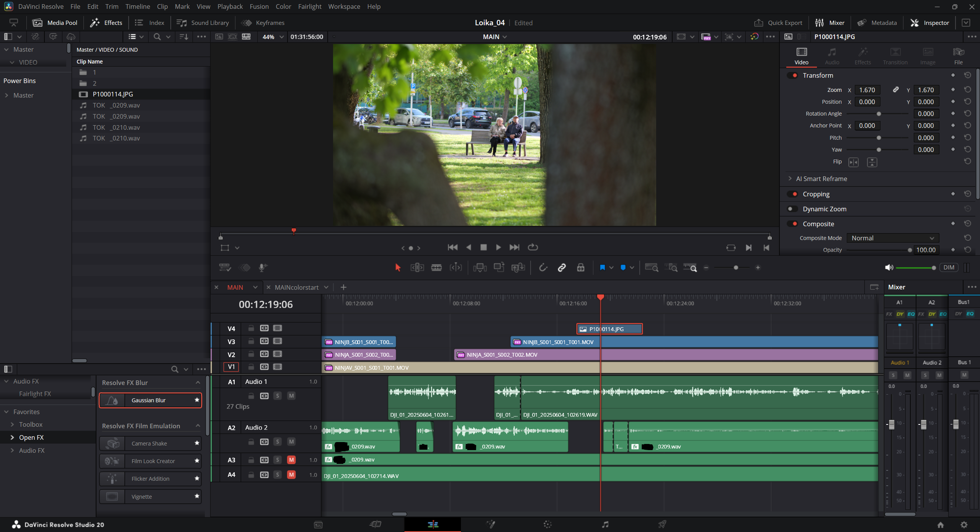Switch to MAINcolorstart timeline tab

[297, 287]
